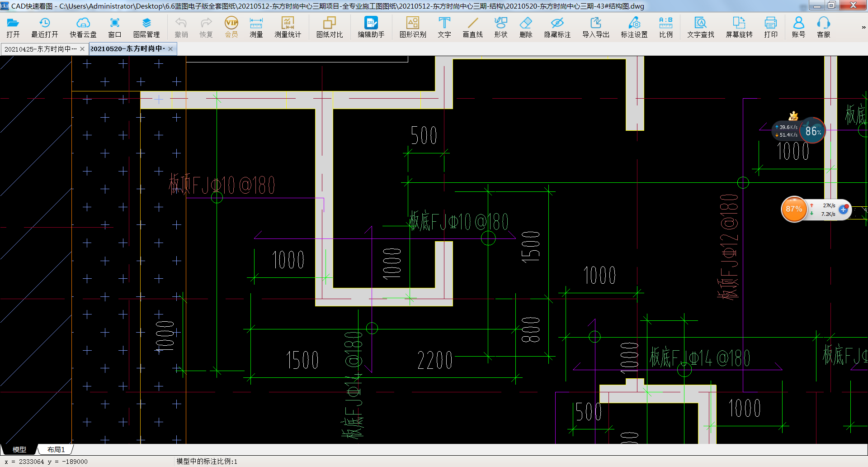Open 标注设置 annotation settings
Screen dimensions: 868x467
634,28
